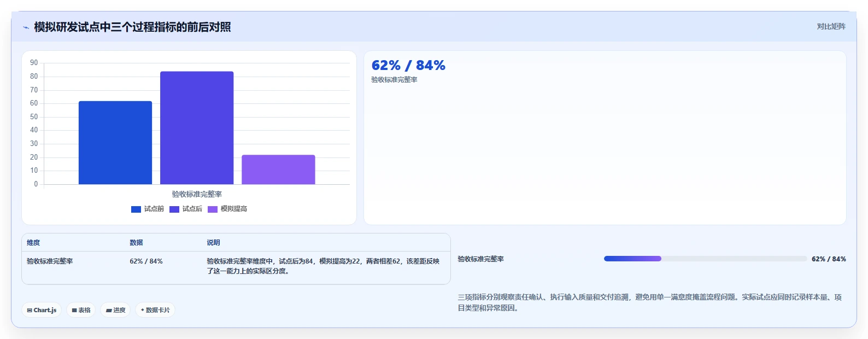Click the 验收标准完整率 x-axis label
Image resolution: width=868 pixels, height=339 pixels.
click(197, 194)
